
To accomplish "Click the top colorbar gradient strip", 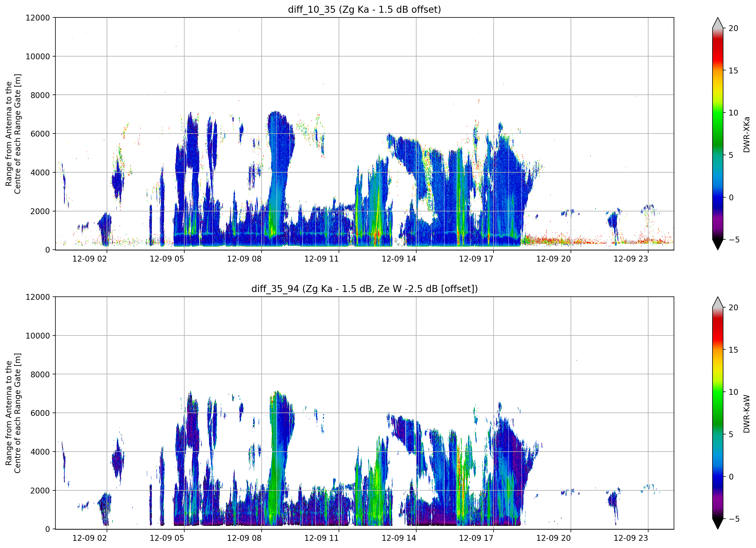I will (718, 134).
